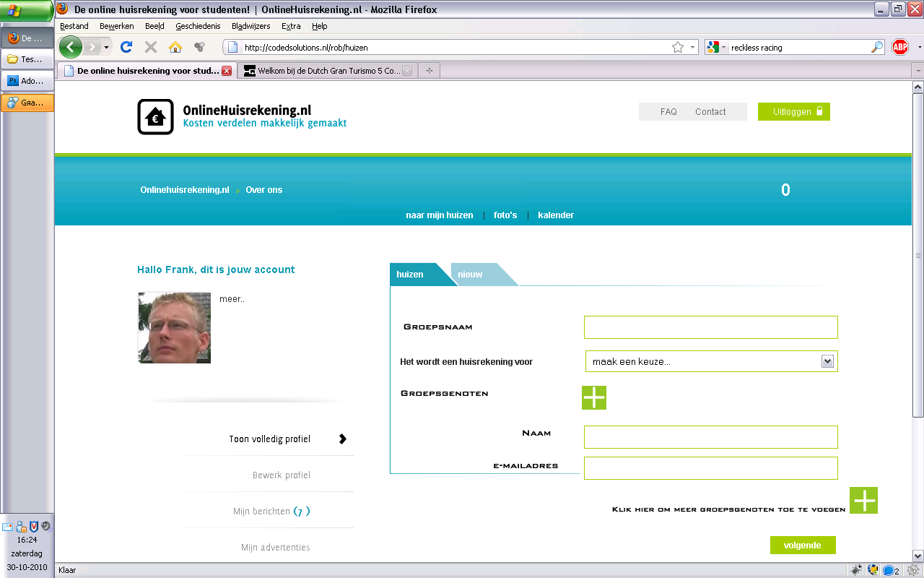Click the search magnifier icon in search box
Image resolution: width=924 pixels, height=578 pixels.
pyautogui.click(x=877, y=47)
